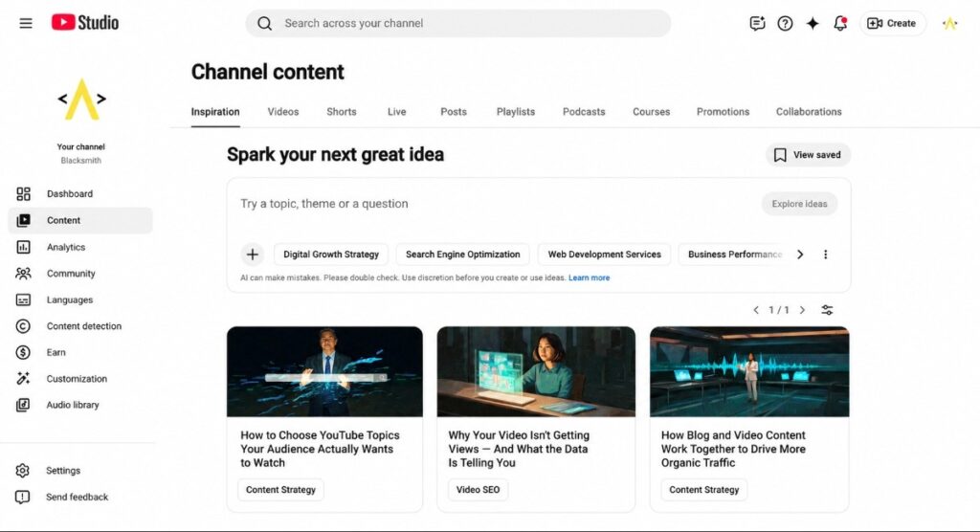The image size is (980, 532).
Task: Click the Languages subtitles icon
Action: pos(23,300)
